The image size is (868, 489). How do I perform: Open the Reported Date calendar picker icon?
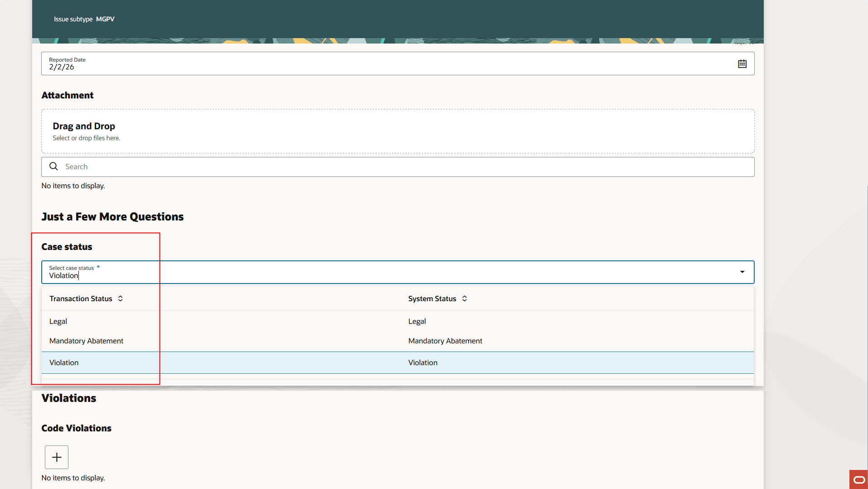pos(742,64)
